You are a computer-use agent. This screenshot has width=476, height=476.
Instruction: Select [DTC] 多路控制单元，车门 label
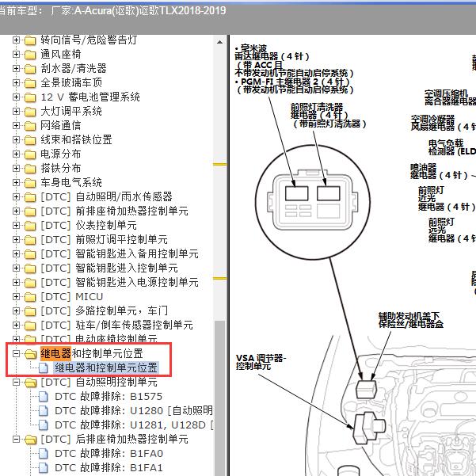pos(104,311)
